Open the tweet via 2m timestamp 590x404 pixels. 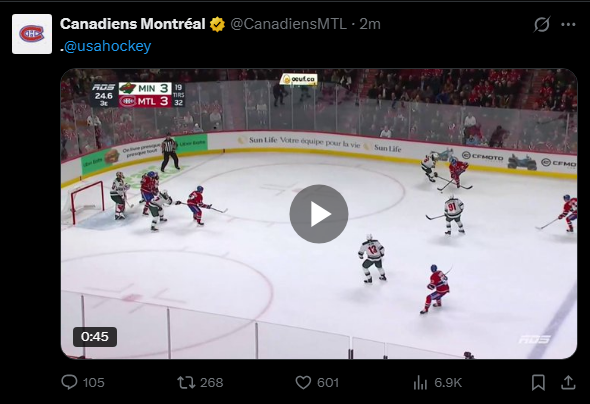coord(370,24)
